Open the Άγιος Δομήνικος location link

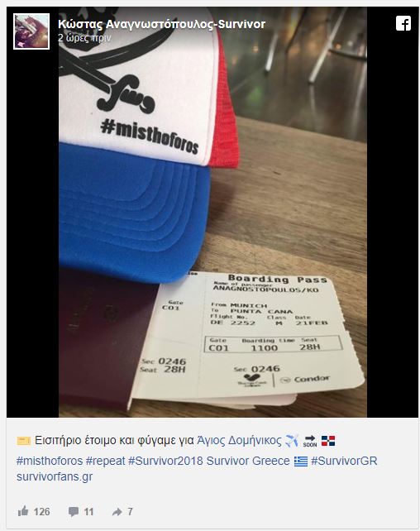(x=239, y=441)
